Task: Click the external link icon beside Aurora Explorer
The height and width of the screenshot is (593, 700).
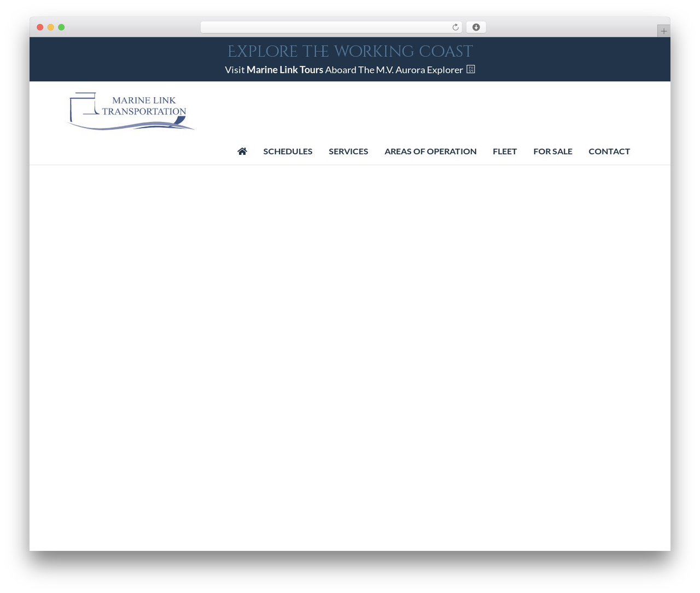Action: (x=470, y=69)
